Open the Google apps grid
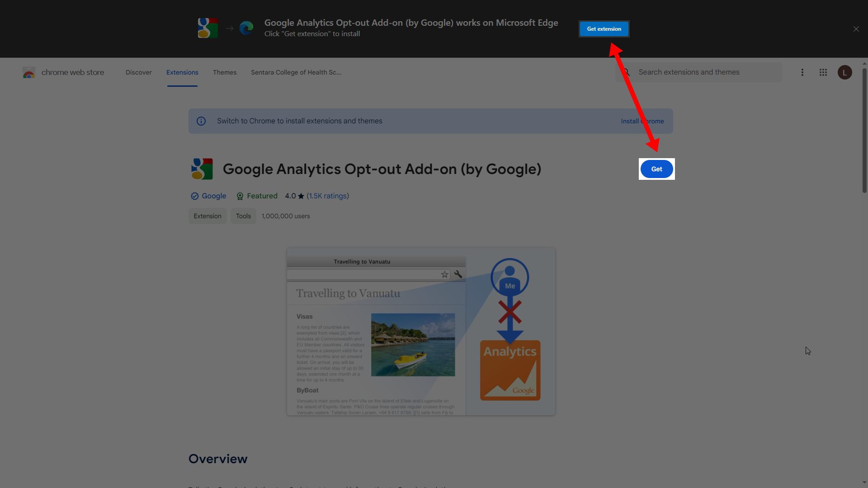The image size is (868, 488). pyautogui.click(x=823, y=72)
